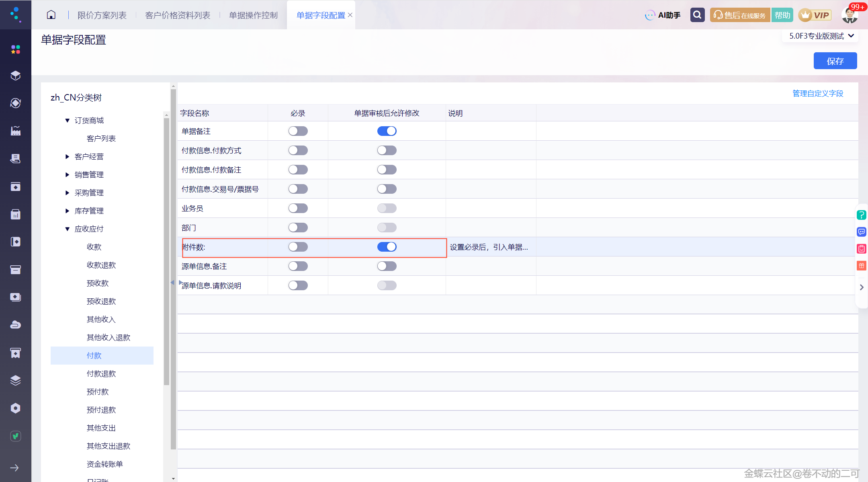Toggle 必录 for 部门
Viewport: 868px width, 482px height.
click(x=298, y=228)
